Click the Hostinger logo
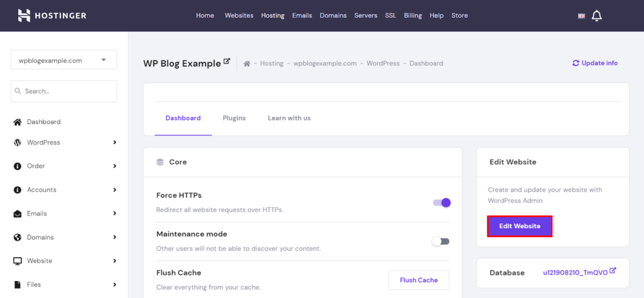Image resolution: width=644 pixels, height=298 pixels. [52, 16]
